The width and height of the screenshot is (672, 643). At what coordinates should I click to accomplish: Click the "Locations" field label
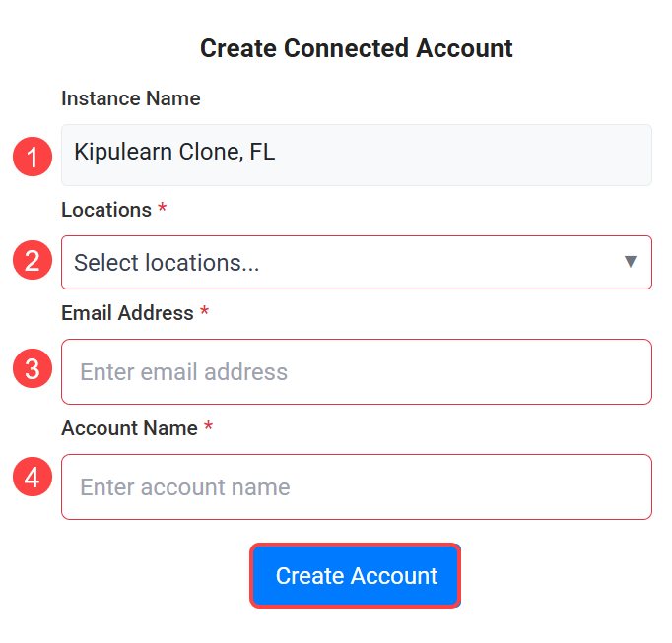[105, 210]
